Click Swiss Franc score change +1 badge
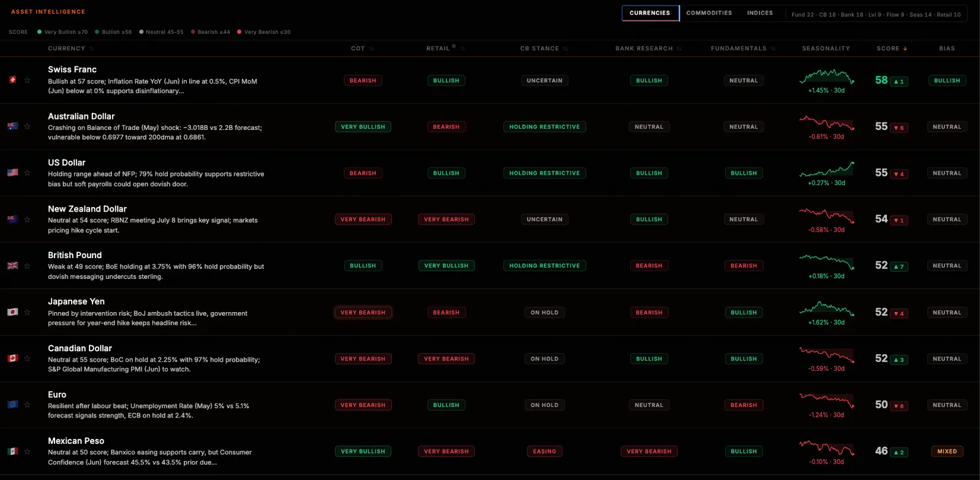This screenshot has height=480, width=980. 899,82
